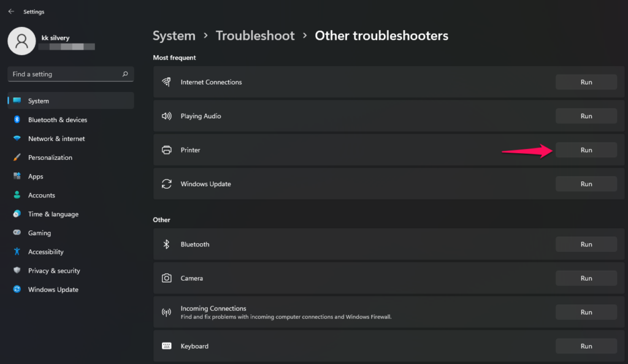Run the Incoming Connections troubleshooter
This screenshot has height=364, width=628.
586,312
